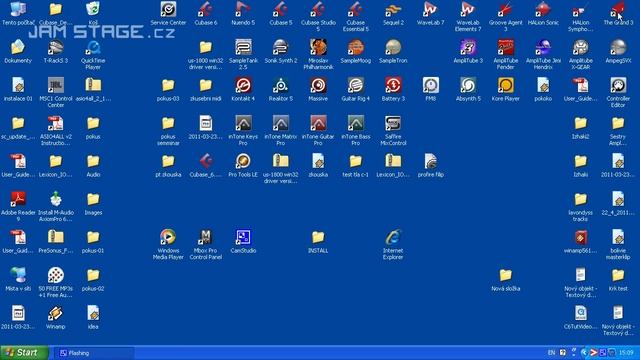Open the Controller Editor icon

point(618,85)
